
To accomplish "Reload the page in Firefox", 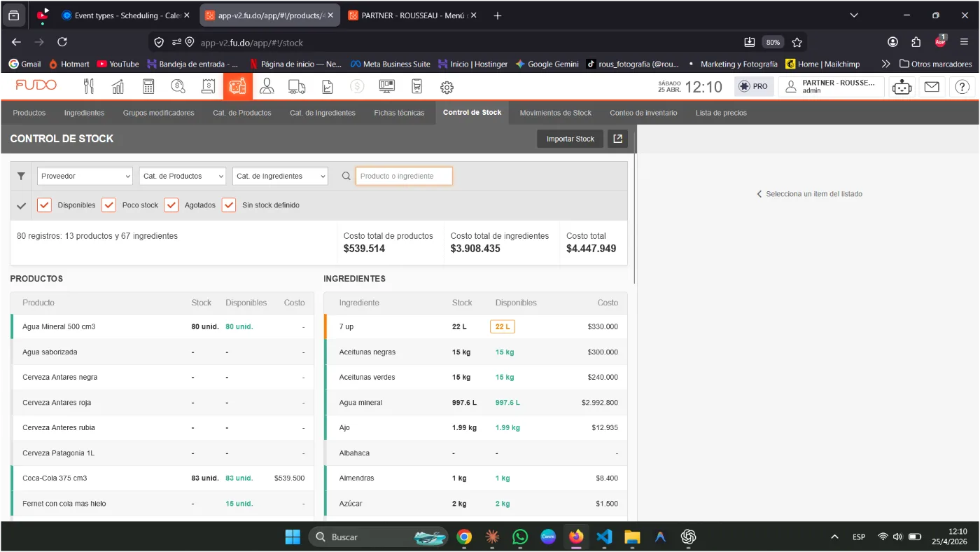I will click(62, 42).
